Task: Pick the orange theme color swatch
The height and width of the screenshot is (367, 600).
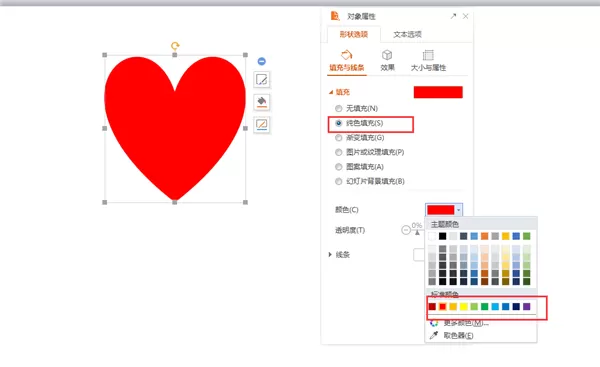Action: 485,236
